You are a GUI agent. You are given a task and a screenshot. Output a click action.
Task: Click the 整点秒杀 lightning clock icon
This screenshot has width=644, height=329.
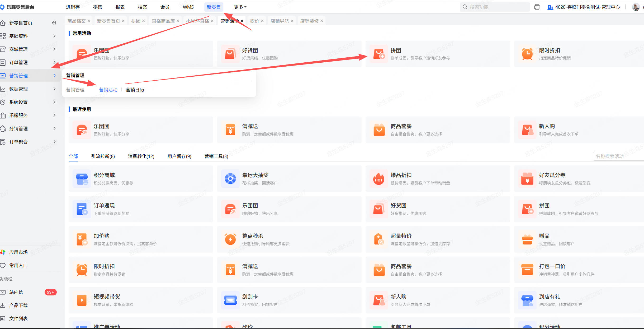coord(230,239)
